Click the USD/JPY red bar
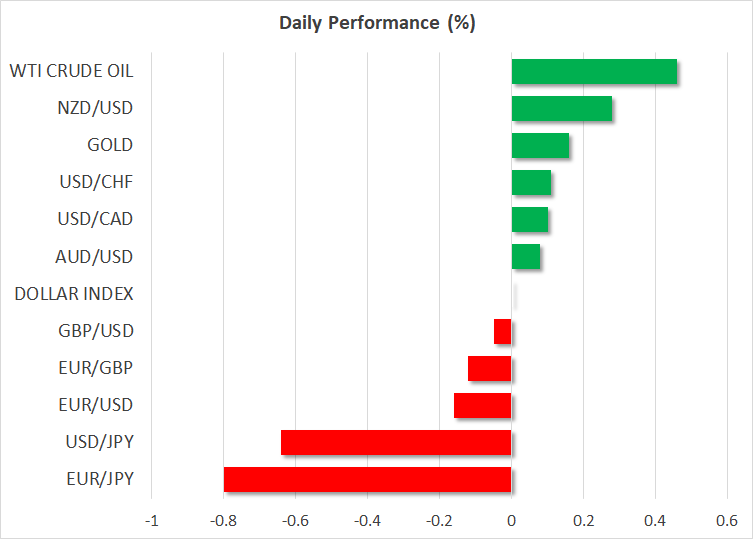This screenshot has width=753, height=539. coord(396,442)
